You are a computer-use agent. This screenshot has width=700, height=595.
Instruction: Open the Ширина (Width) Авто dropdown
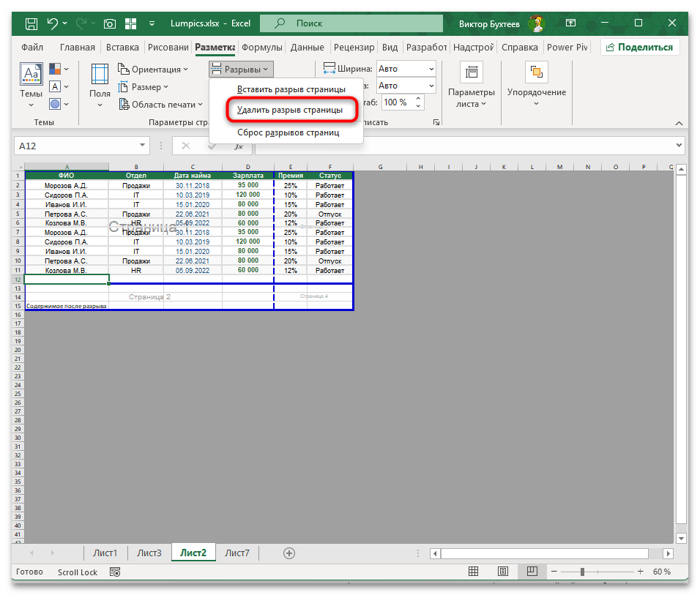click(406, 69)
